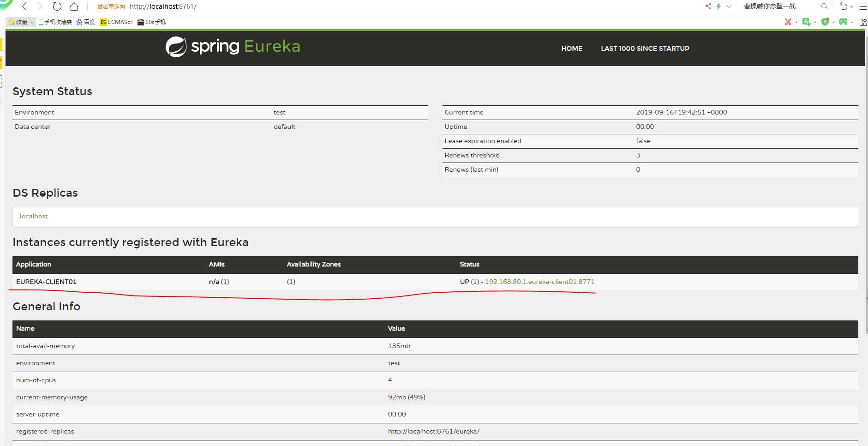Click the Lease expiration enabled label
This screenshot has height=446, width=868.
[x=483, y=141]
